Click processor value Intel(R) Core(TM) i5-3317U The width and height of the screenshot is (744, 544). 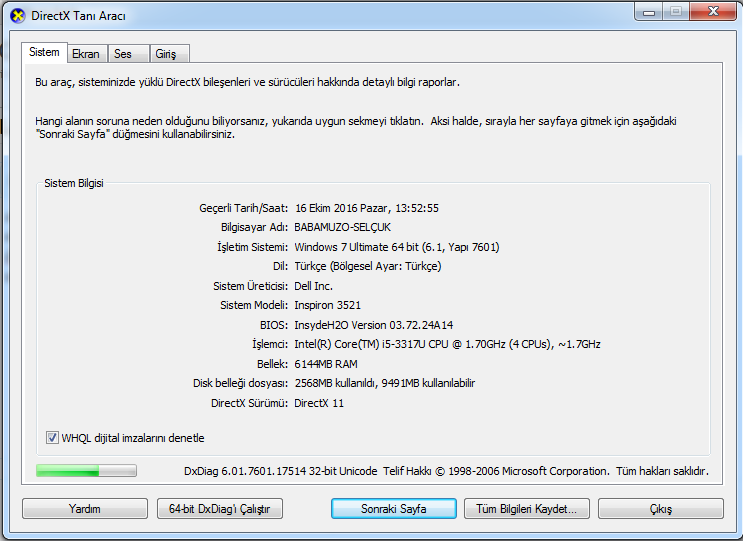coord(360,344)
